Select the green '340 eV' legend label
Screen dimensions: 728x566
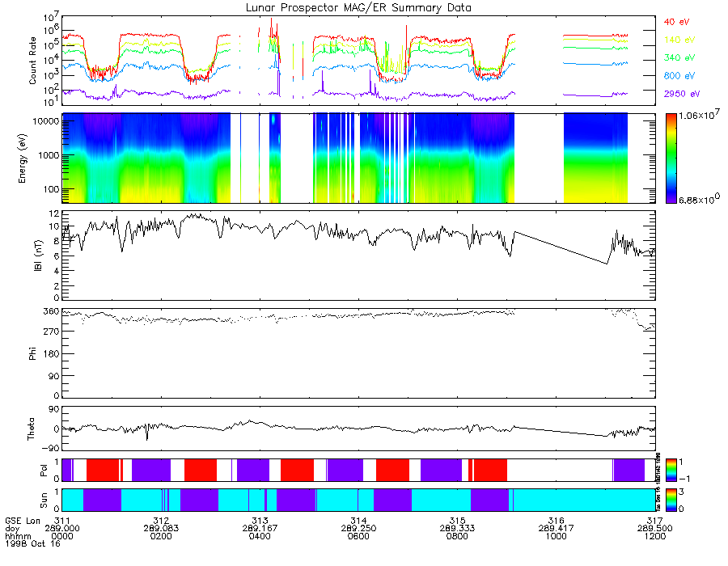[x=679, y=57]
